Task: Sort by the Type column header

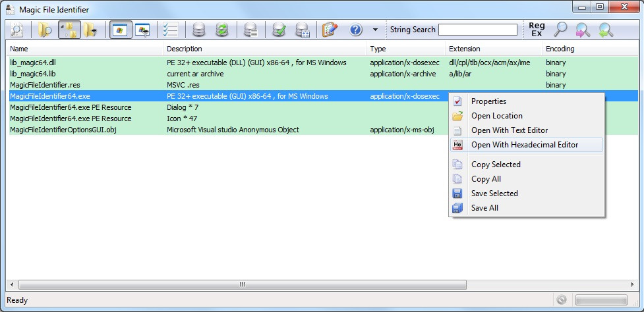Action: 405,49
